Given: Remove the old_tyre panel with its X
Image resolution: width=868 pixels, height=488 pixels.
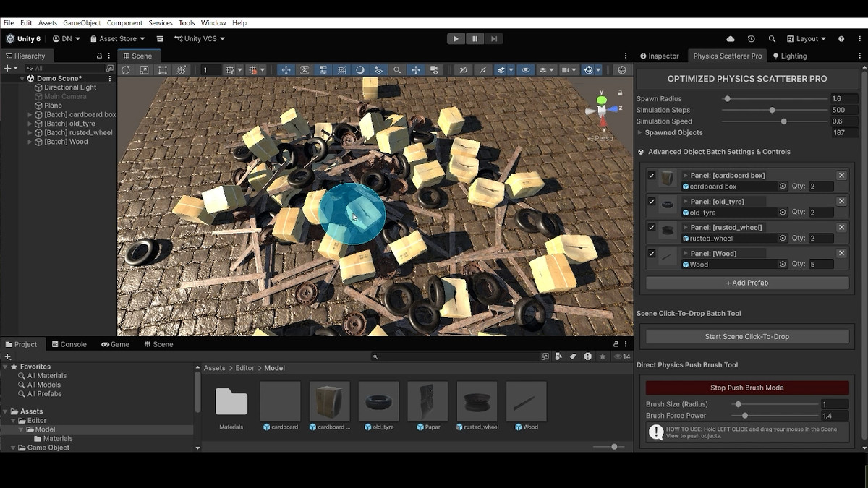Looking at the screenshot, I should (841, 201).
